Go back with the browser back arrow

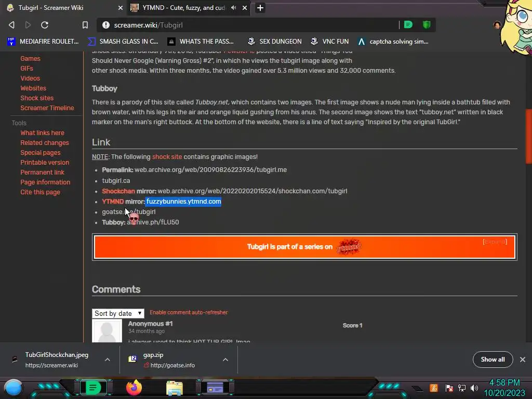coord(11,25)
